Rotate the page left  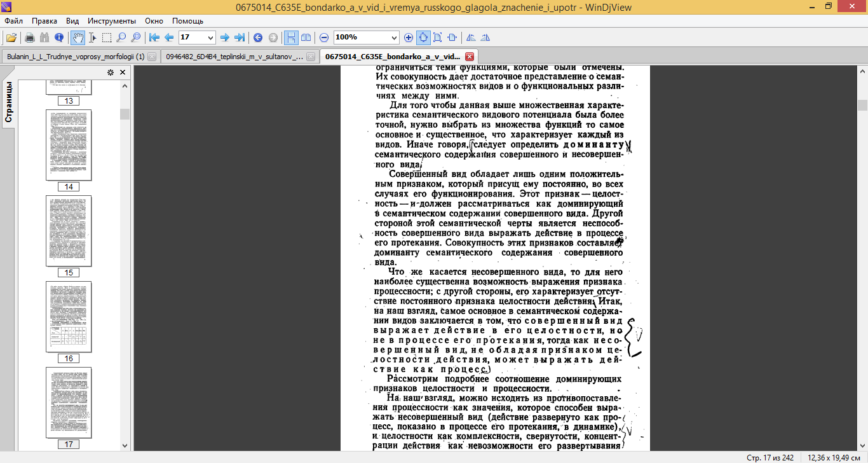(x=471, y=38)
